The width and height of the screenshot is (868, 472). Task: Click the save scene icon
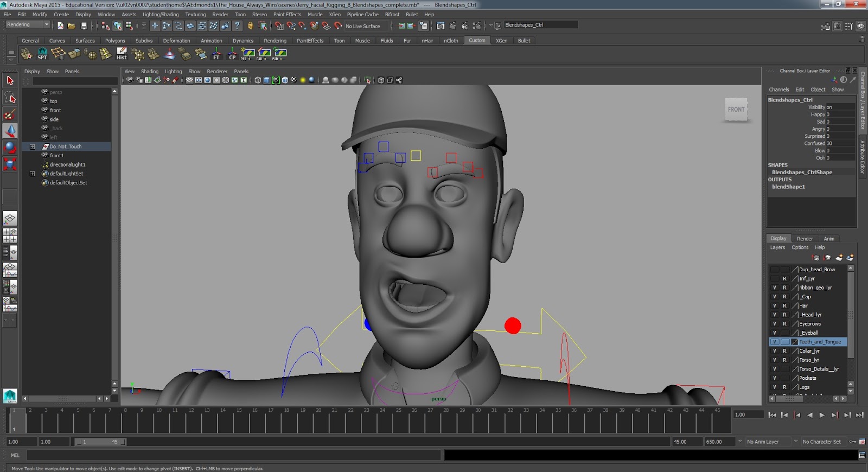tap(84, 26)
